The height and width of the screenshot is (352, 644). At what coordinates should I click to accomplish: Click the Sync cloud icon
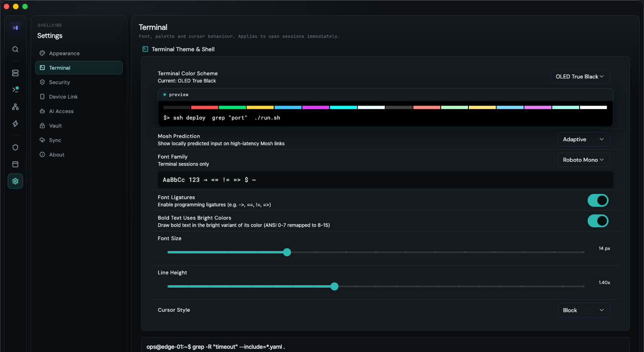click(x=42, y=140)
